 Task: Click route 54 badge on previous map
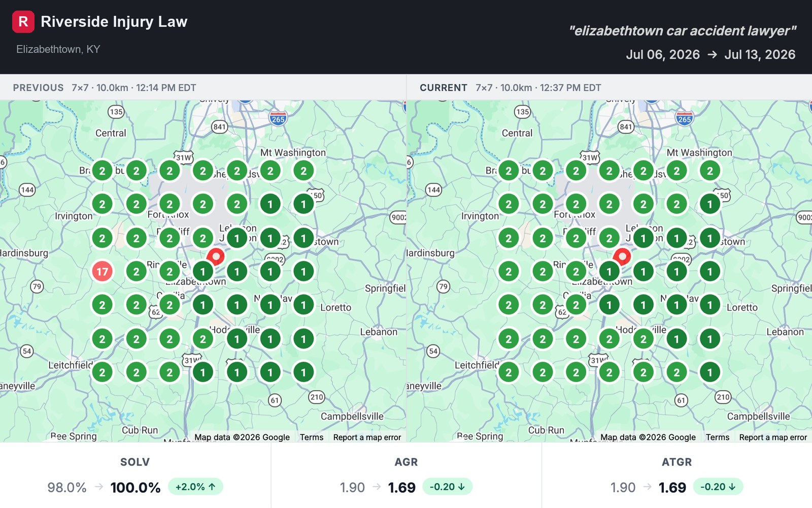[x=27, y=351]
